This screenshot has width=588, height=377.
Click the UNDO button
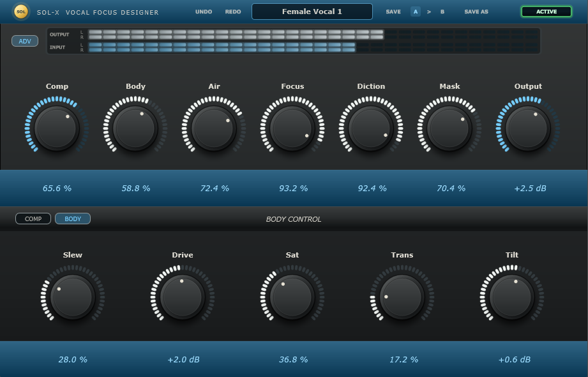(204, 12)
